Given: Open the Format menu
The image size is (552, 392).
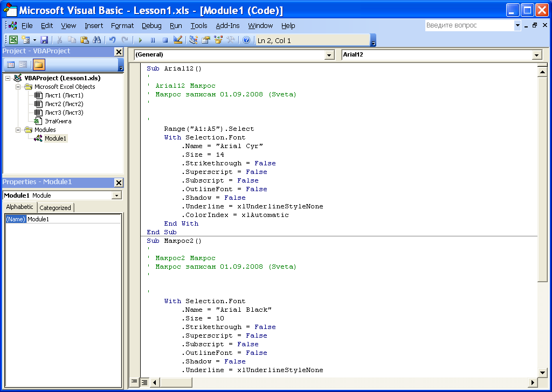Looking at the screenshot, I should point(122,26).
